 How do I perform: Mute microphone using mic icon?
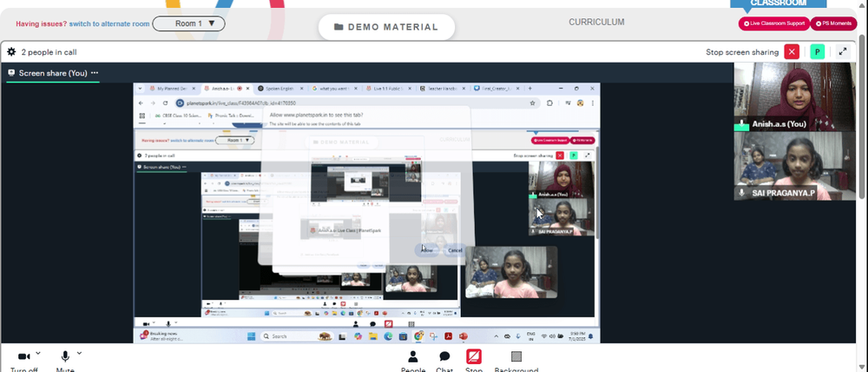point(65,356)
